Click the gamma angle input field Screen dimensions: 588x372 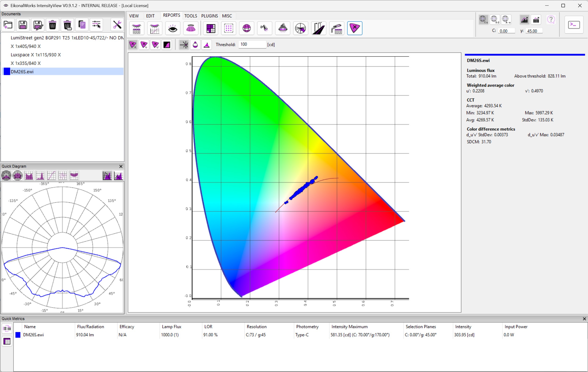[x=534, y=31]
